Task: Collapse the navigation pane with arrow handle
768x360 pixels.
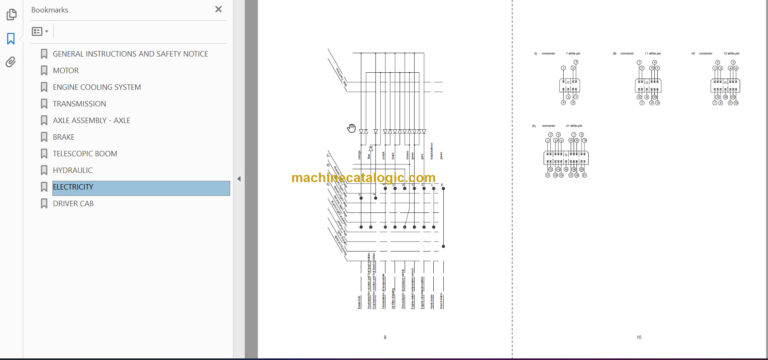Action: pos(239,179)
